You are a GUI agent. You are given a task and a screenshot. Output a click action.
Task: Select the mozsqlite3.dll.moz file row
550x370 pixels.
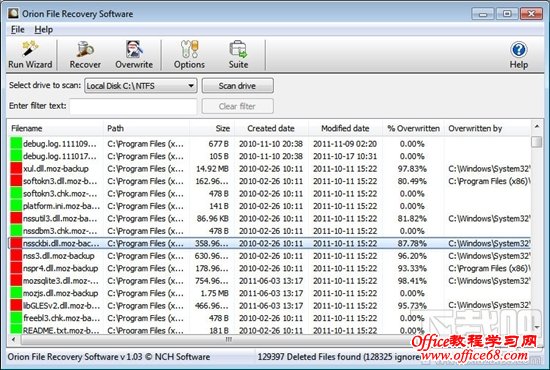point(269,281)
